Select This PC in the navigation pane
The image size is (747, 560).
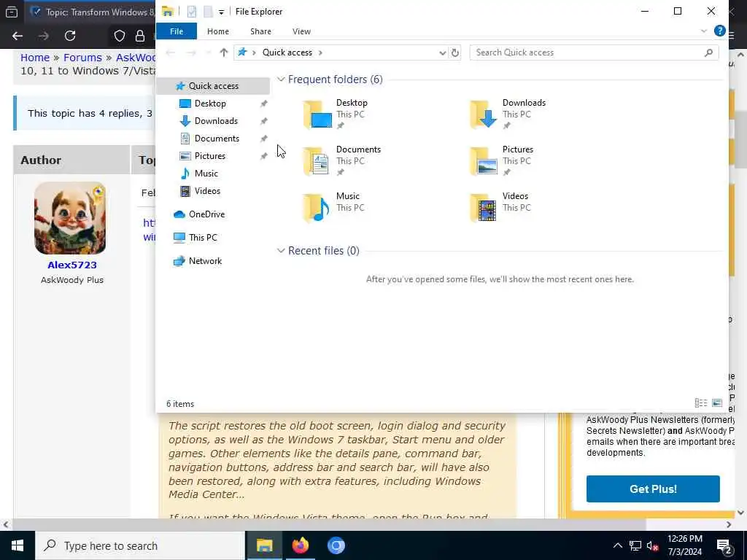point(203,238)
